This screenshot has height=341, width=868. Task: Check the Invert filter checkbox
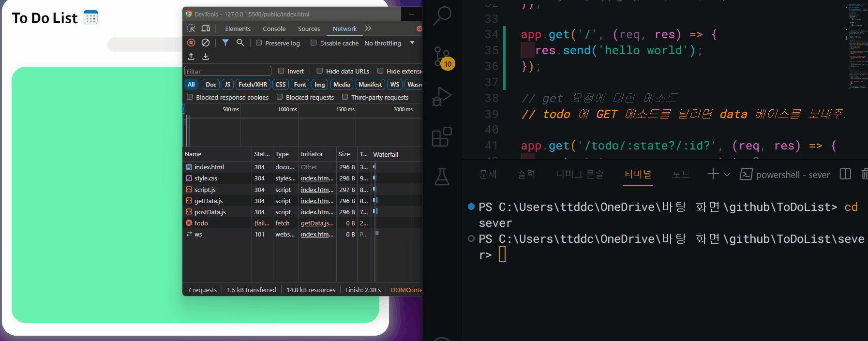[x=281, y=71]
